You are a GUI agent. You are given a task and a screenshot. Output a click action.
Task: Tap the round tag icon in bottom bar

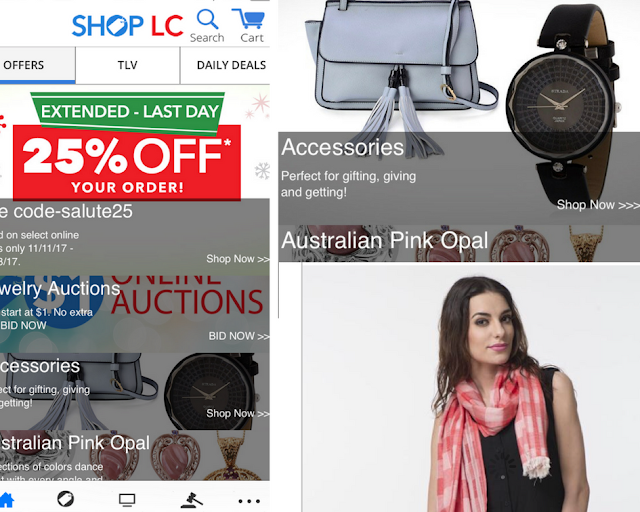point(65,499)
